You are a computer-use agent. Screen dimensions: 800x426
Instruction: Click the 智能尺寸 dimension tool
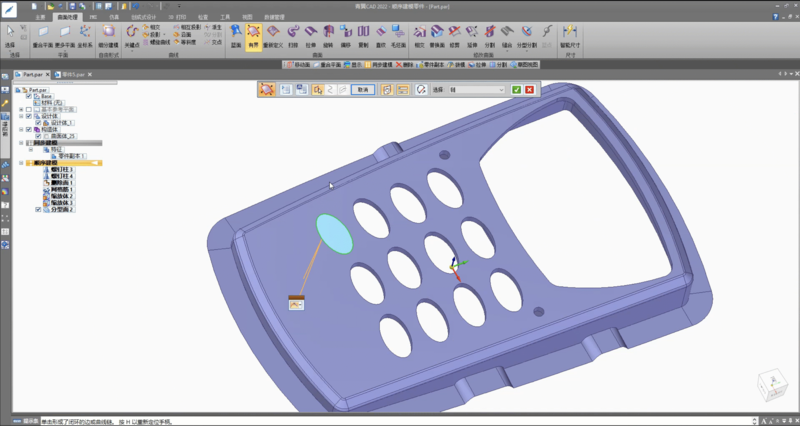pyautogui.click(x=572, y=36)
